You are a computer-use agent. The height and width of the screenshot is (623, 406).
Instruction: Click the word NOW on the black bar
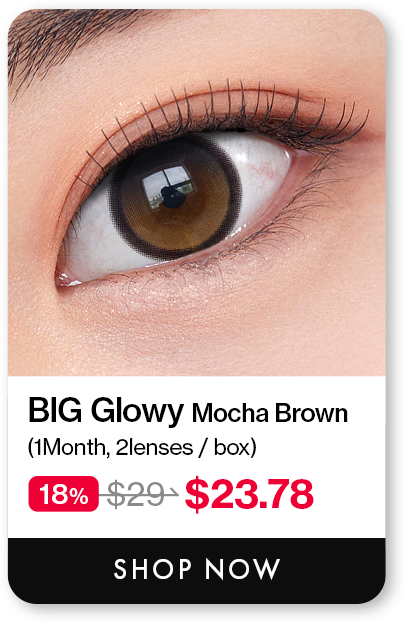coord(243,569)
